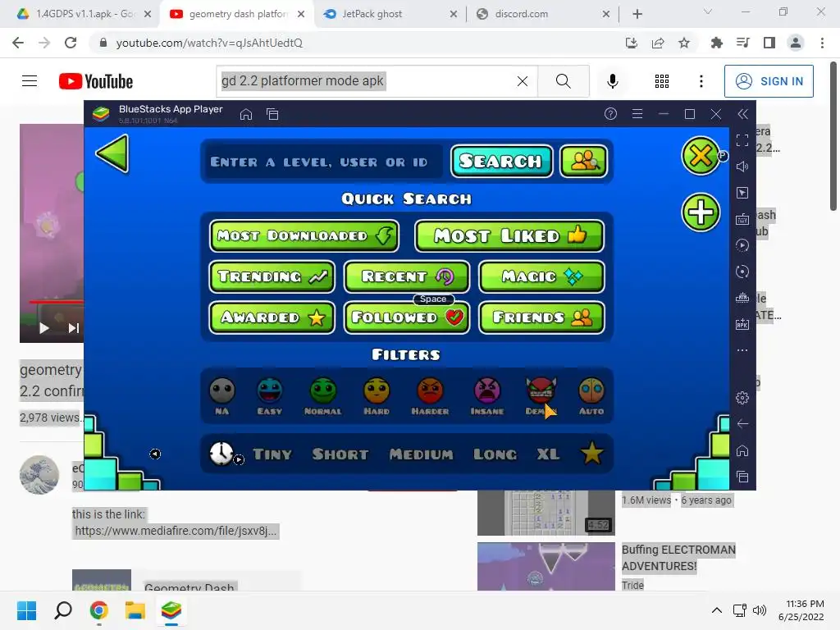Toggle the Tiny length filter
The image size is (840, 630).
[272, 454]
